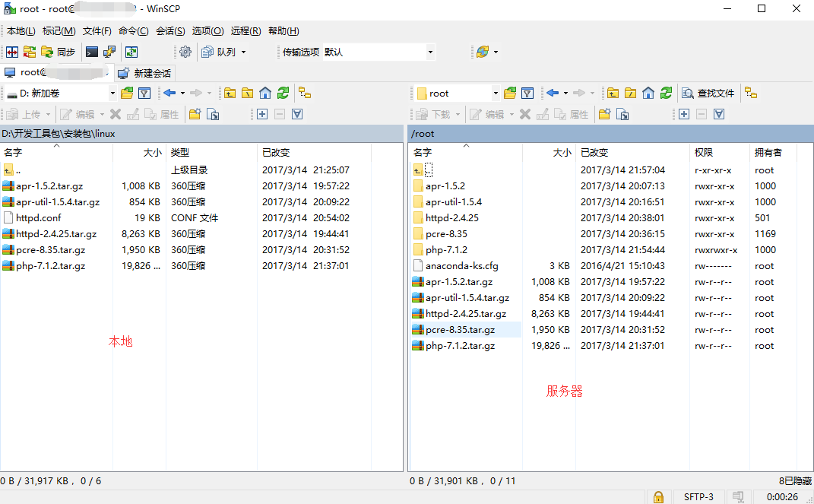Click the lock encryption status icon

tap(658, 496)
